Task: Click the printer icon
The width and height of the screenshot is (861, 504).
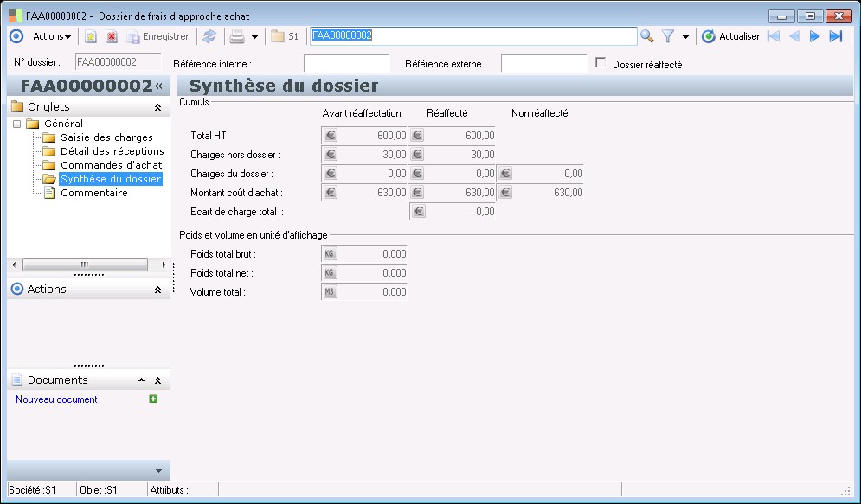Action: 236,36
